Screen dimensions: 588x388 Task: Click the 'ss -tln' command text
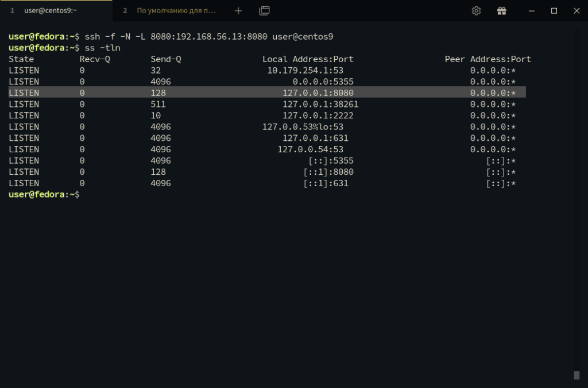pyautogui.click(x=102, y=48)
